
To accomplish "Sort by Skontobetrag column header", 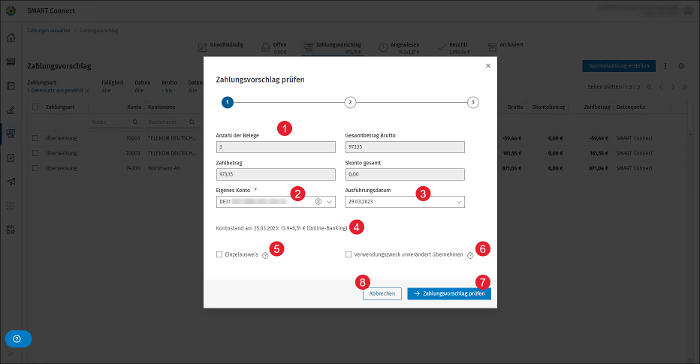I will point(549,107).
